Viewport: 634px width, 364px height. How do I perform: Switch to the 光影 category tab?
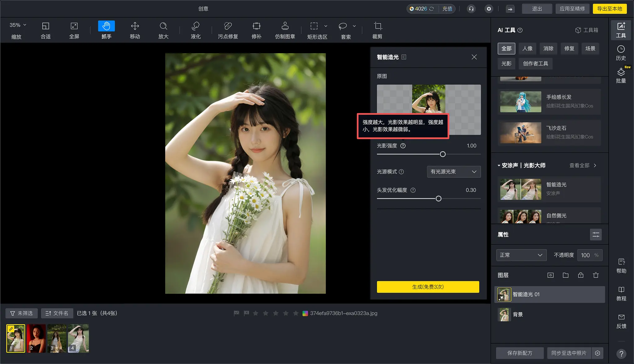[x=506, y=64]
